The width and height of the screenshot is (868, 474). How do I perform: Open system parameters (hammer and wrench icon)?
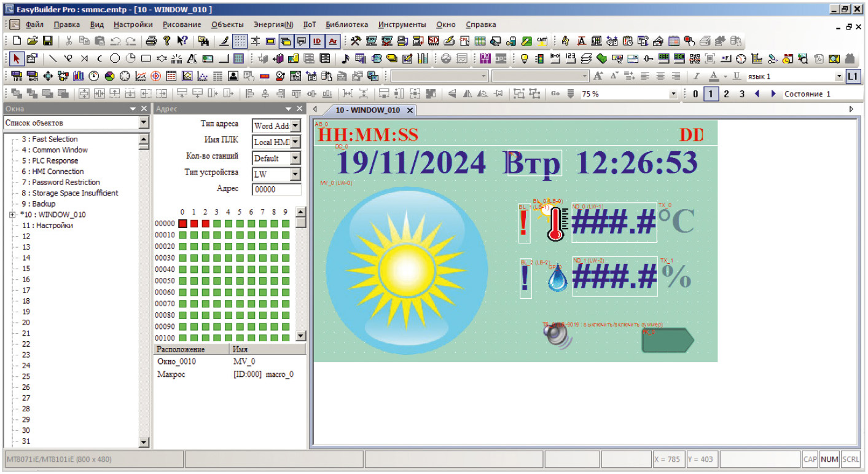point(356,41)
